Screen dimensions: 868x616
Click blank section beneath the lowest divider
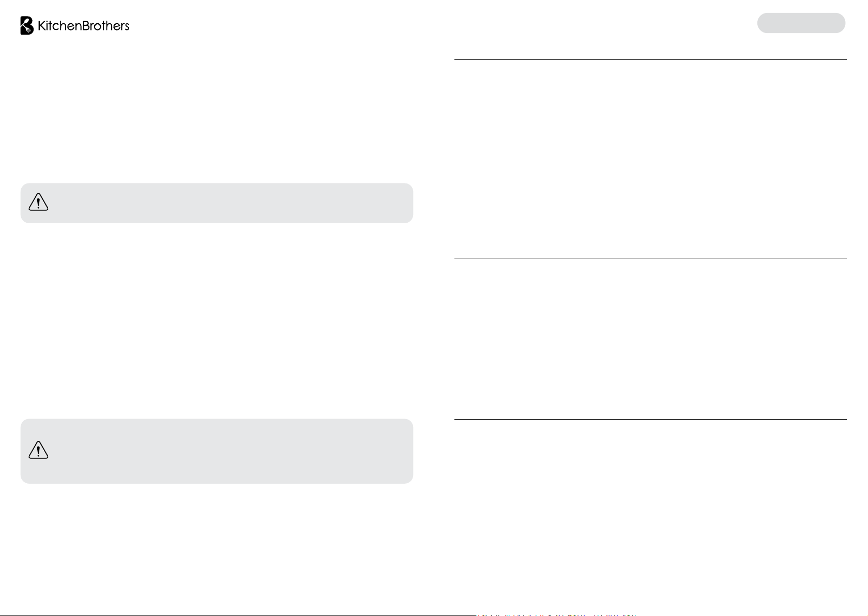tap(650, 514)
